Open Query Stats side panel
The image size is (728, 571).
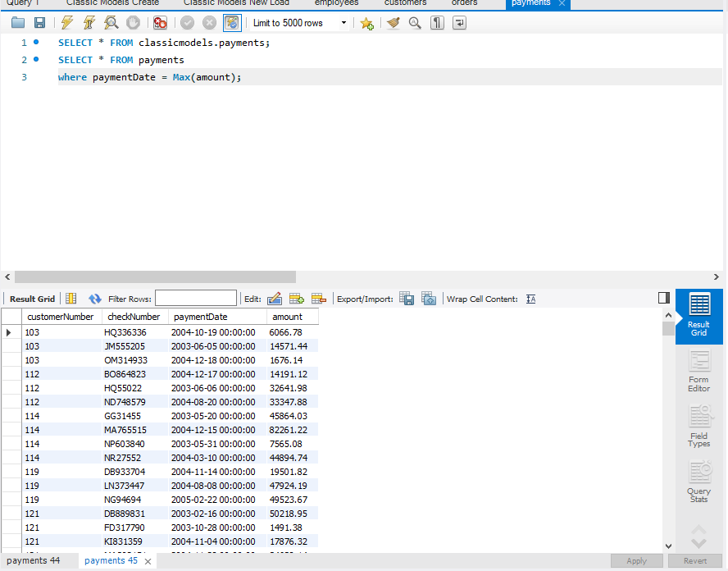698,482
